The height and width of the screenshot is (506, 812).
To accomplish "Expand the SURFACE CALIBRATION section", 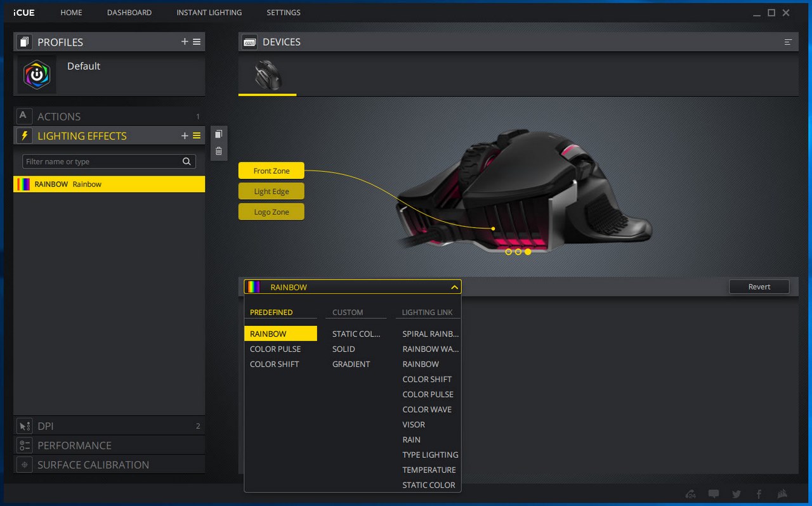I will point(109,464).
